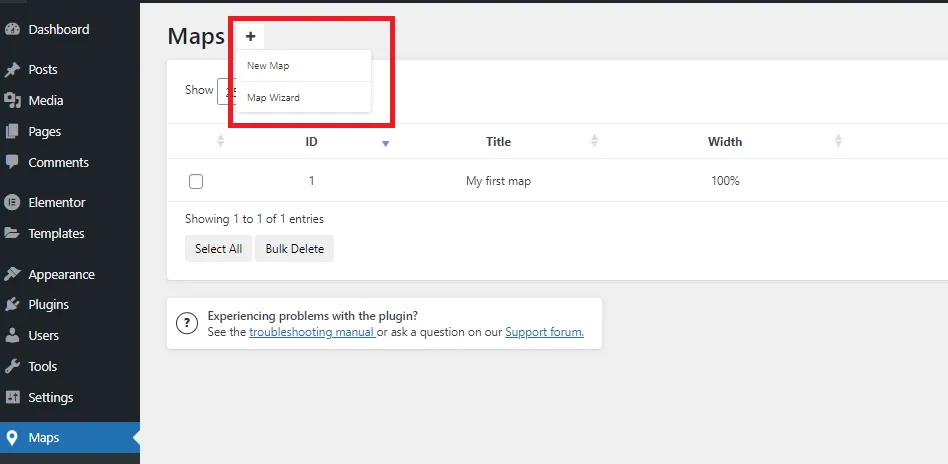This screenshot has height=464, width=948.
Task: Click the Tools wrench icon
Action: pyautogui.click(x=12, y=366)
